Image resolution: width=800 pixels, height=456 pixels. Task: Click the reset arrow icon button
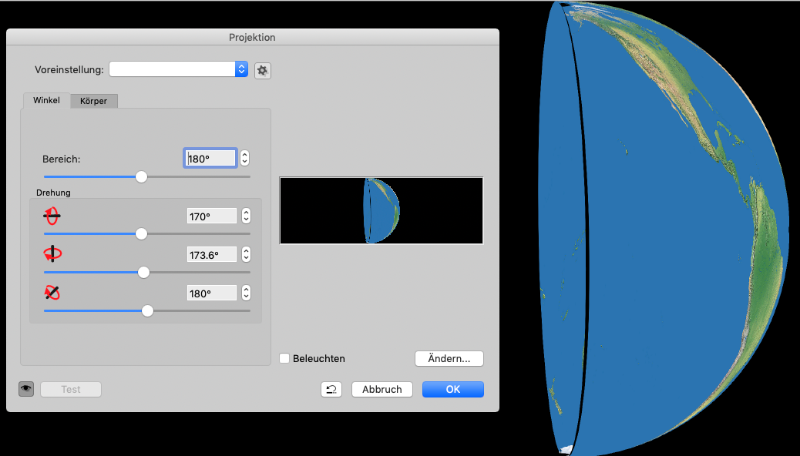331,389
